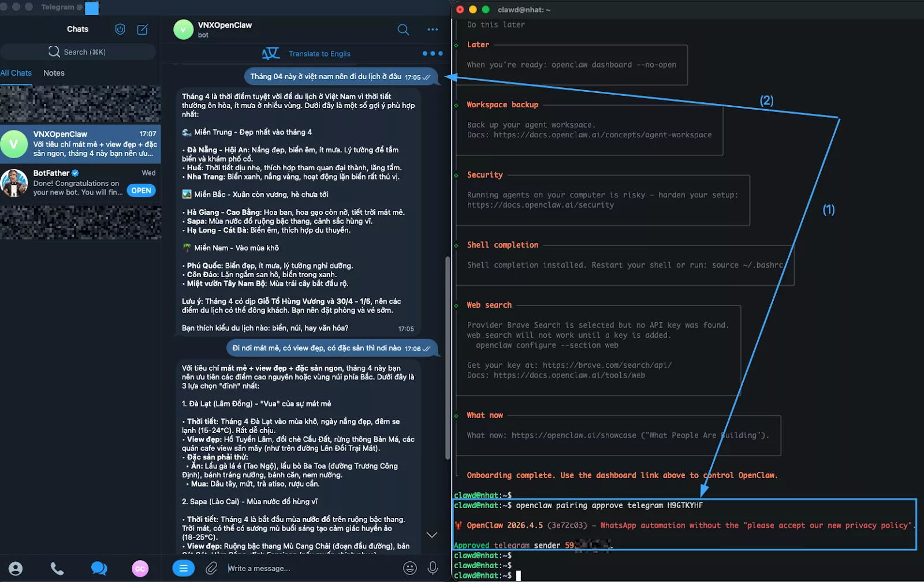924x582 pixels.
Task: Select the All Chats tab
Action: click(17, 73)
